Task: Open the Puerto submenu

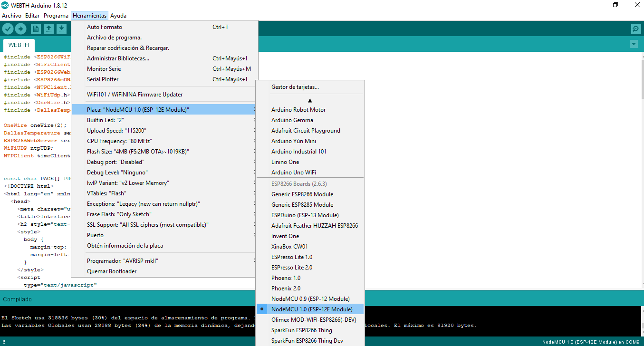Action: tap(164, 235)
